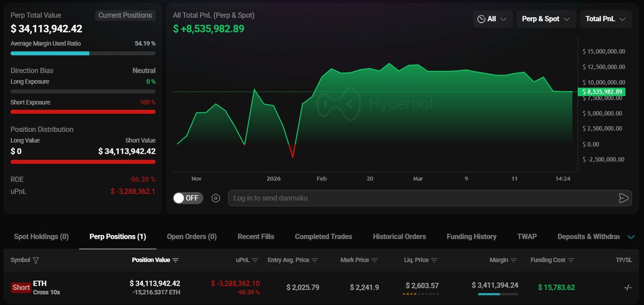Image resolution: width=644 pixels, height=305 pixels.
Task: Click the Short ETH position badge
Action: coord(21,288)
